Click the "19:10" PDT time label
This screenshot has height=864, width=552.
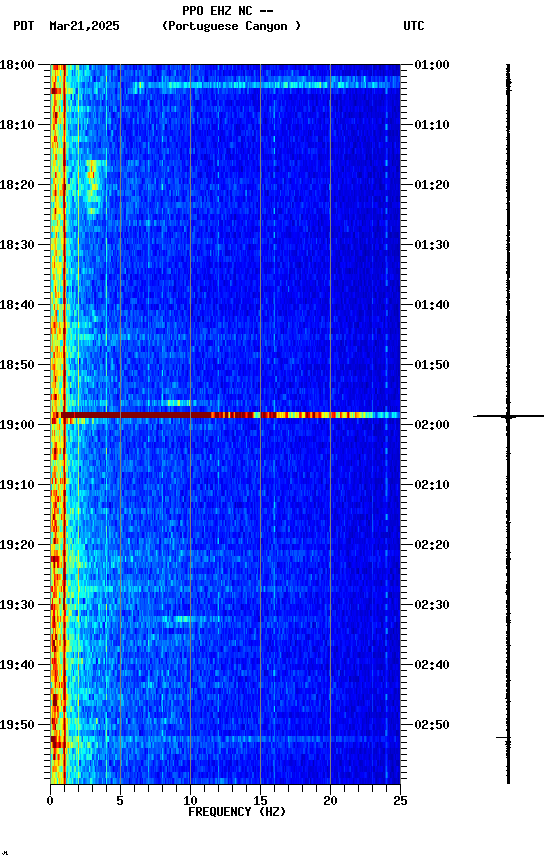tap(17, 485)
